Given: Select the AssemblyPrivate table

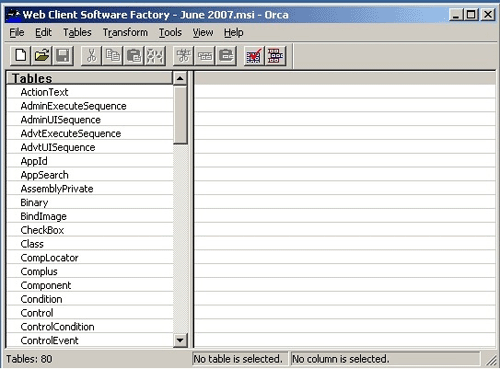Looking at the screenshot, I should click(x=90, y=189).
